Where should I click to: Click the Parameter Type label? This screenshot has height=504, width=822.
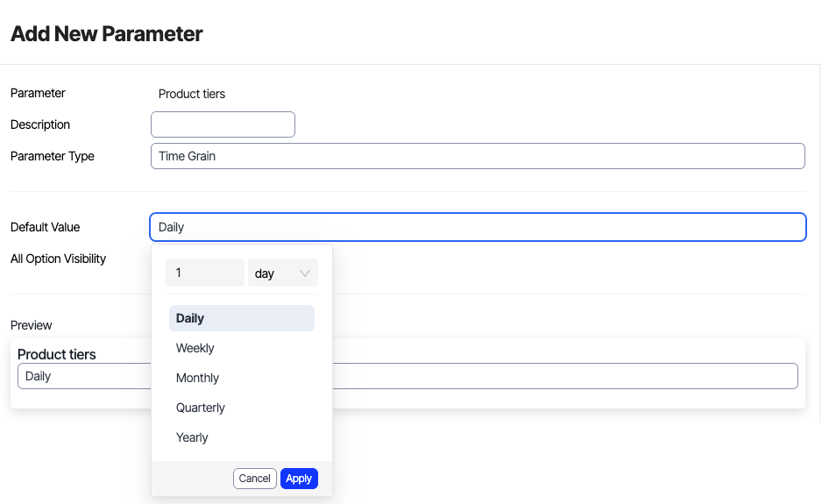(x=53, y=156)
